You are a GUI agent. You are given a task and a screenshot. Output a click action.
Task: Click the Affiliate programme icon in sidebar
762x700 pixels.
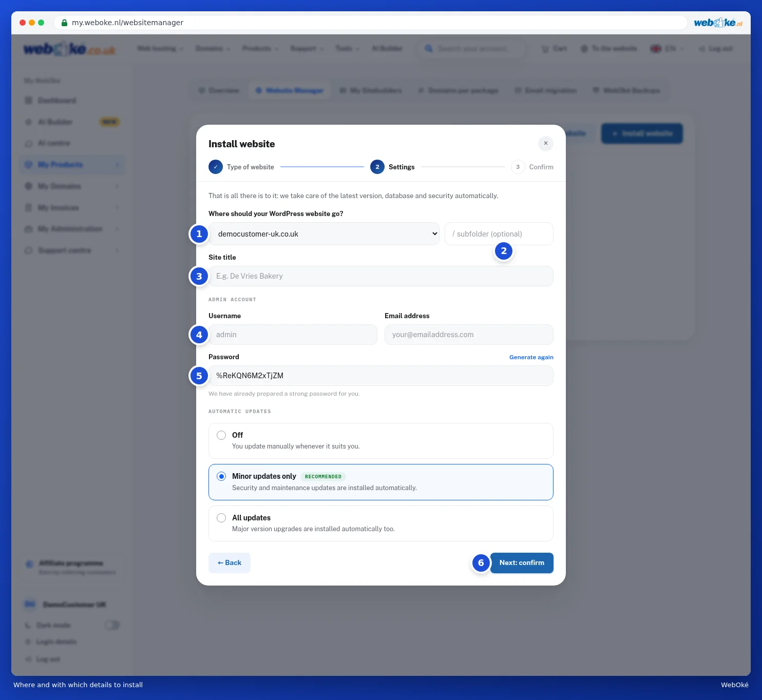pyautogui.click(x=29, y=564)
